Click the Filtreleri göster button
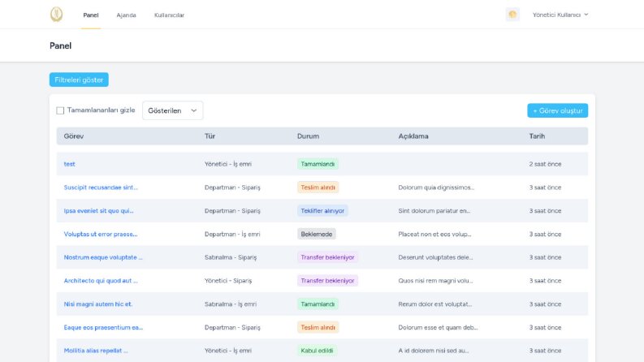The image size is (644, 362). [x=79, y=80]
